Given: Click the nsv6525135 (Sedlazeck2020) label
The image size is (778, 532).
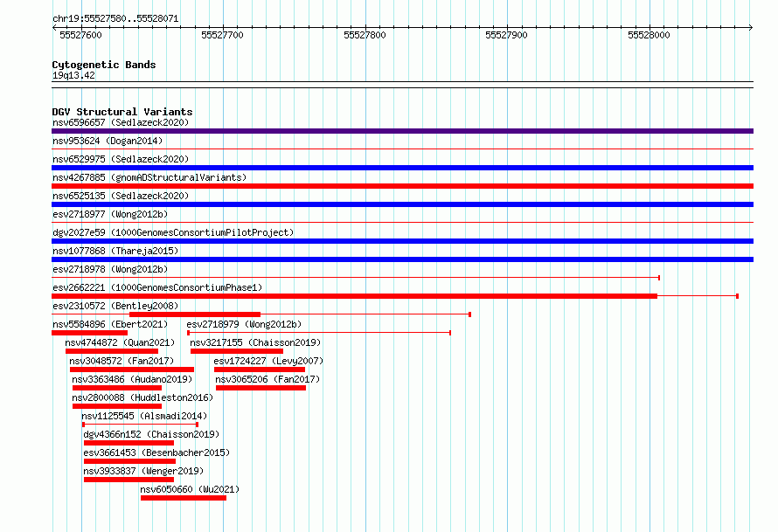Looking at the screenshot, I should [x=121, y=196].
